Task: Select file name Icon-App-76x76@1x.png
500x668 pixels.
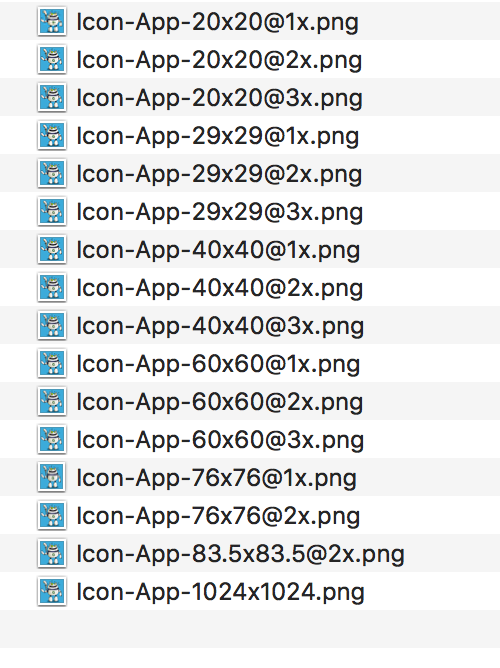Action: click(217, 478)
